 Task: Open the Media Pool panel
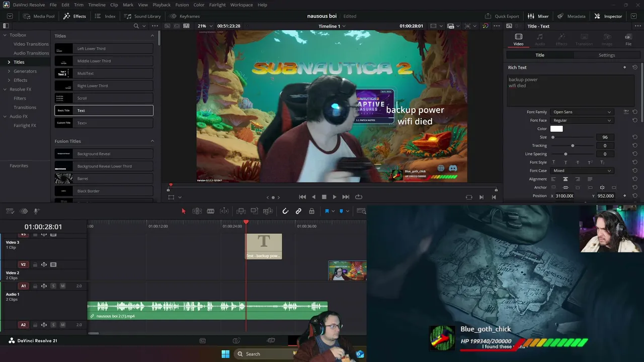tap(38, 16)
